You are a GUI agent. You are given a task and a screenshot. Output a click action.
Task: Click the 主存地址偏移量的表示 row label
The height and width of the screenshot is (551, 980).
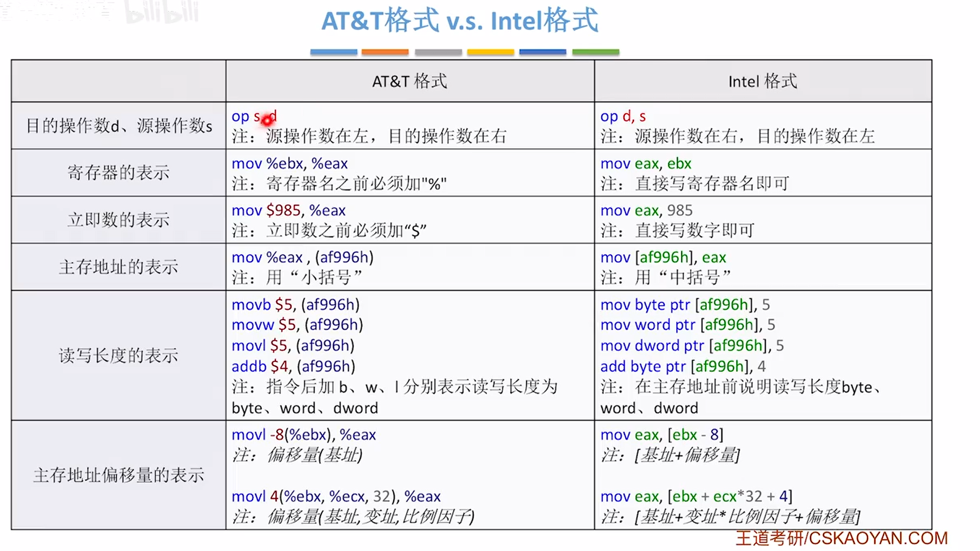tap(118, 475)
